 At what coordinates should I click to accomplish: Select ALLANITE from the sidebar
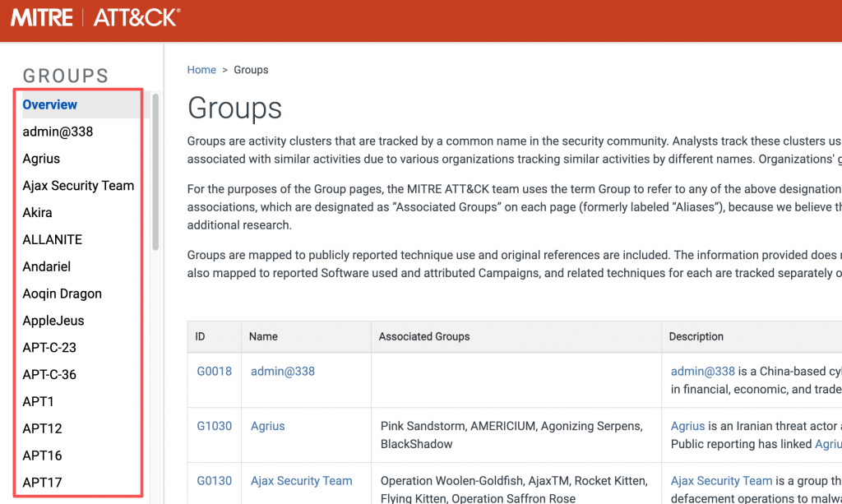click(x=52, y=239)
